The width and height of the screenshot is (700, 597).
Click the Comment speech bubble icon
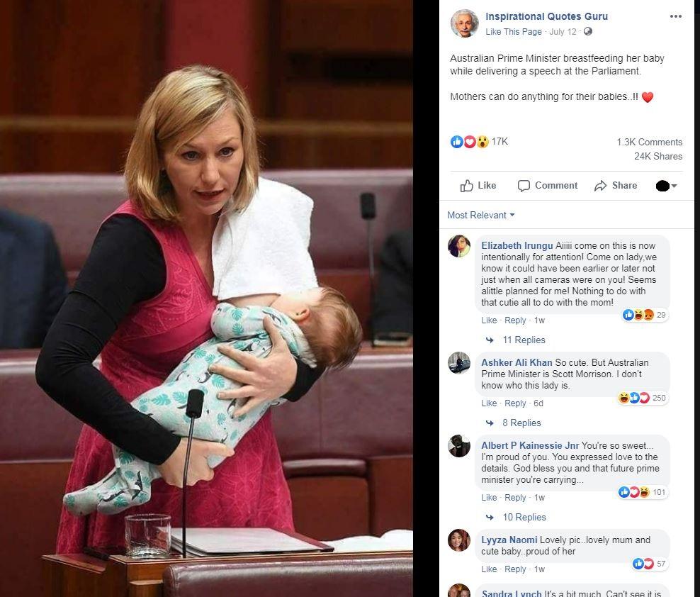coord(523,186)
